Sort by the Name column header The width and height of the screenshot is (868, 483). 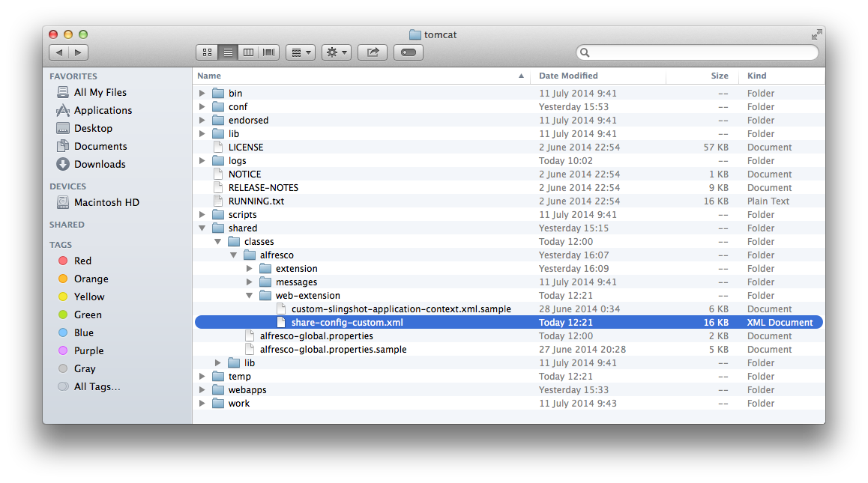click(x=361, y=76)
